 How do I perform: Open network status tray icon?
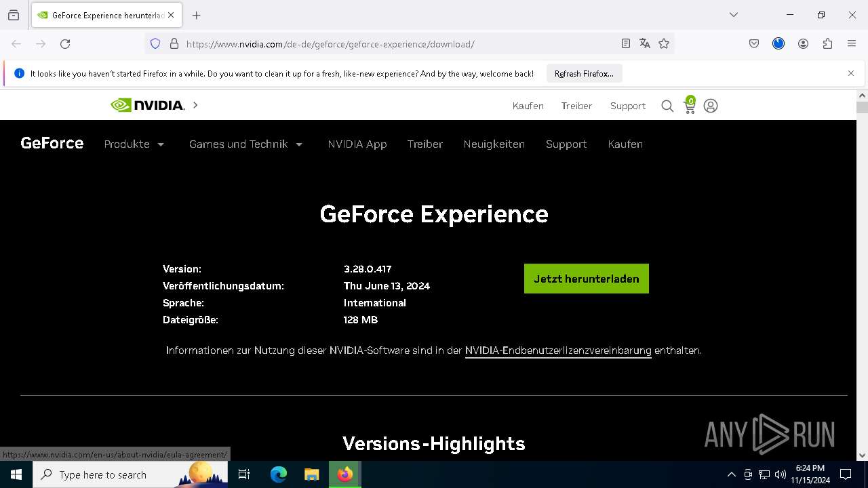click(x=764, y=474)
